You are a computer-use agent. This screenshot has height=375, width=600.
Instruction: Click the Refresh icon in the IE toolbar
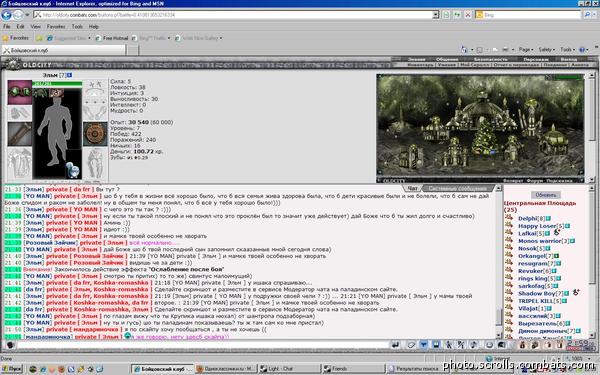[x=457, y=15]
